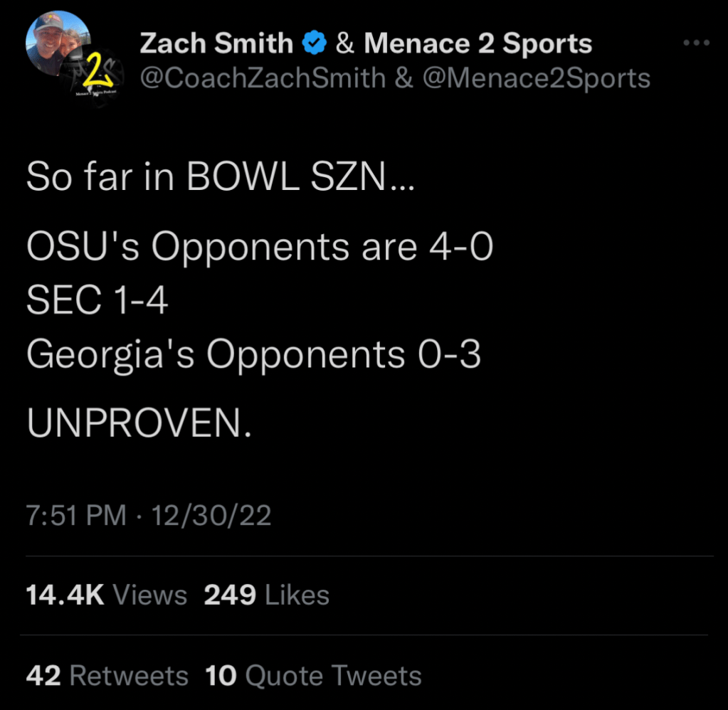728x710 pixels.
Task: Show the 42 Retweets list
Action: [107, 675]
